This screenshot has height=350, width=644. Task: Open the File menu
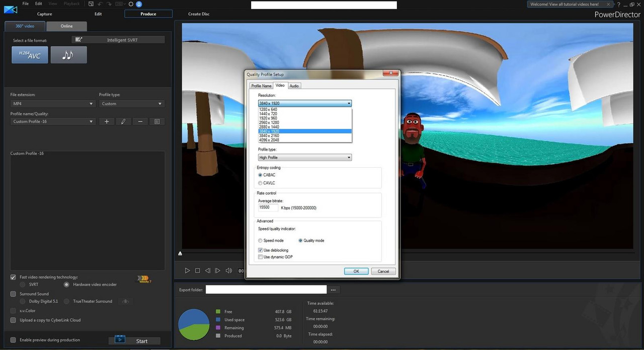click(25, 4)
